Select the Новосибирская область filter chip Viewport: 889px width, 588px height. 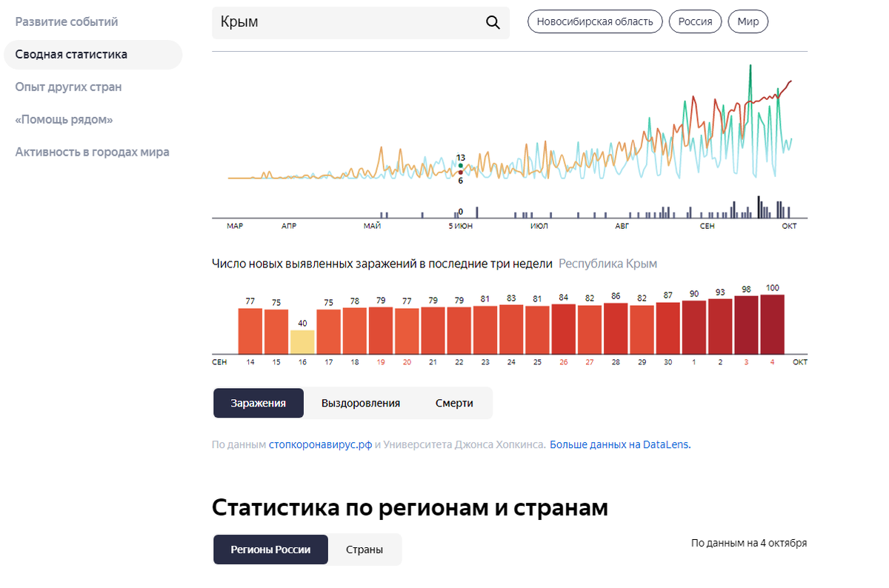[595, 21]
